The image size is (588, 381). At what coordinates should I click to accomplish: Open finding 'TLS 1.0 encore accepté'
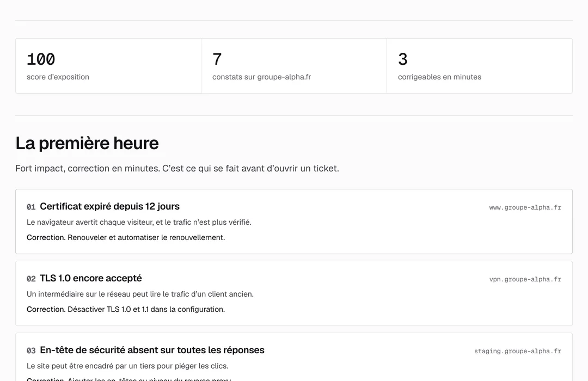point(91,278)
